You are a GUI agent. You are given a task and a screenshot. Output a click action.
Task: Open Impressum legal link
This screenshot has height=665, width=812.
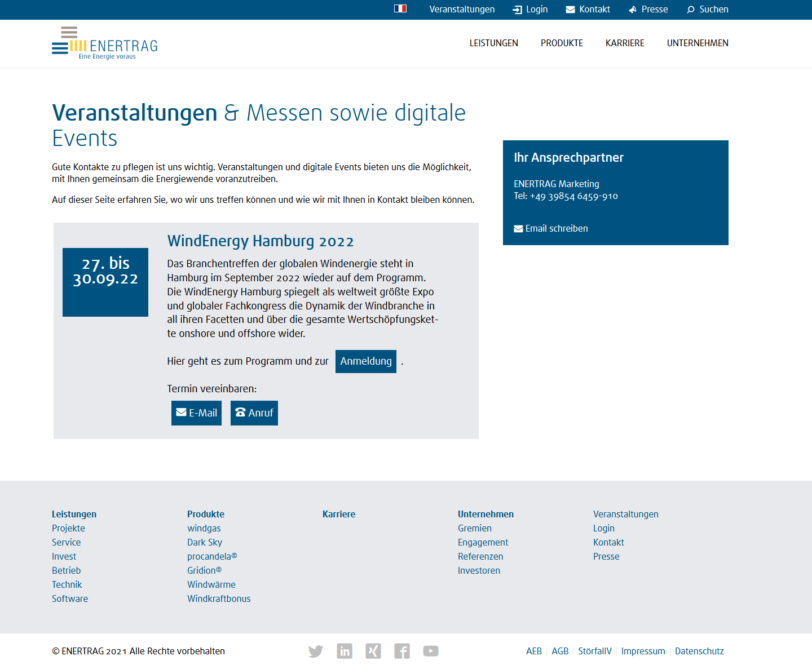click(x=643, y=651)
